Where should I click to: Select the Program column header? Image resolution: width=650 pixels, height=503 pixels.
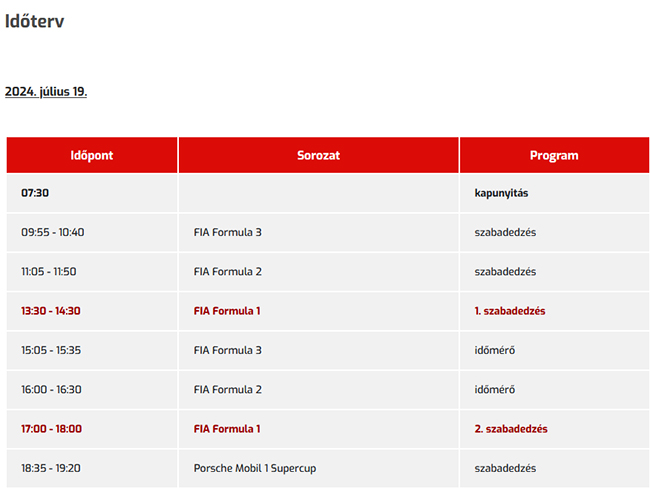tap(554, 155)
